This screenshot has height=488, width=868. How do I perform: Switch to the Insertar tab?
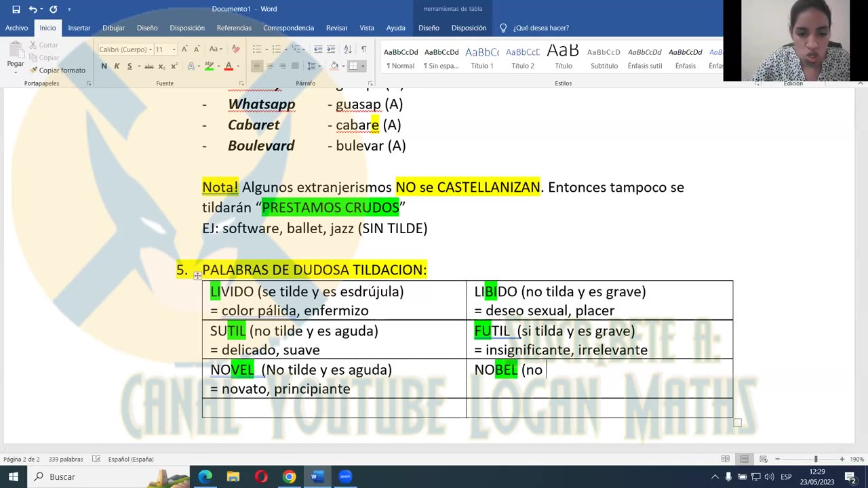tap(79, 28)
